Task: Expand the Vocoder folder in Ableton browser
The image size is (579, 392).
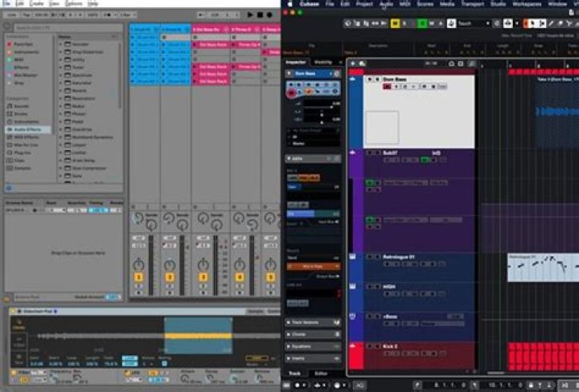Action: tap(60, 44)
